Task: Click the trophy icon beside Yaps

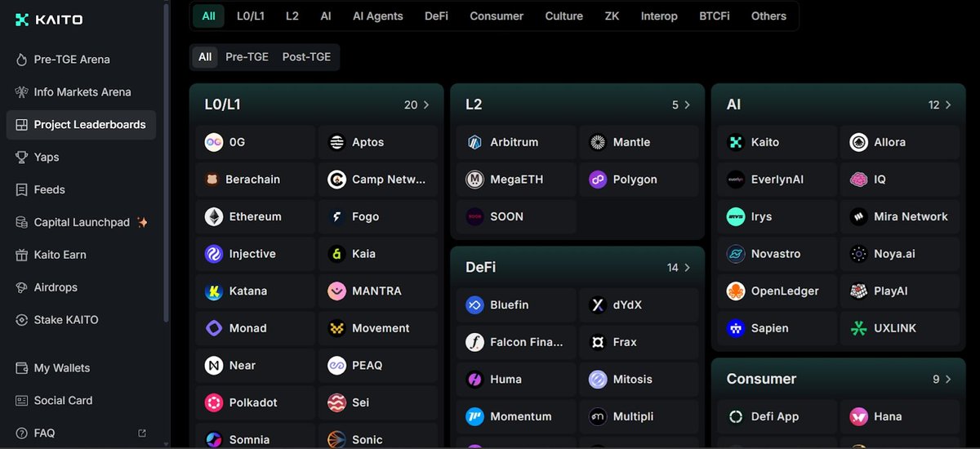Action: [x=22, y=158]
